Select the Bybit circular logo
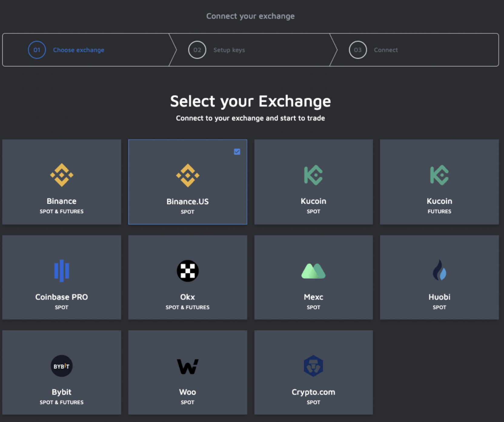This screenshot has height=422, width=504. click(61, 366)
